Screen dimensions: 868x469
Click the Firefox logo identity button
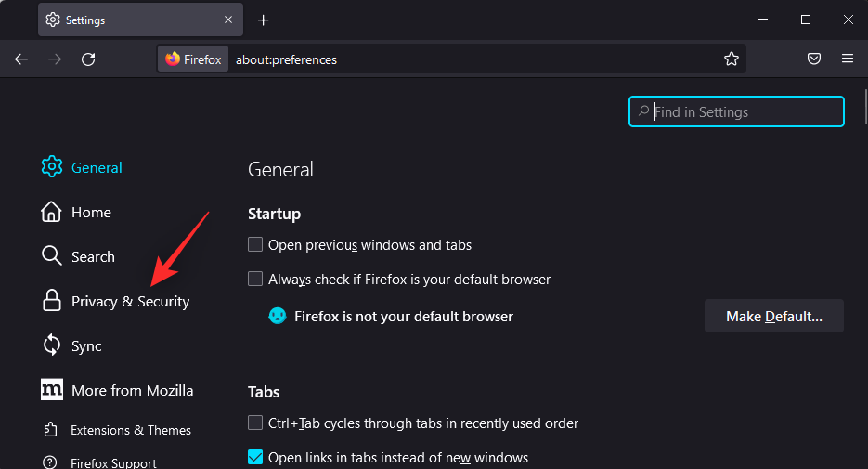click(193, 59)
